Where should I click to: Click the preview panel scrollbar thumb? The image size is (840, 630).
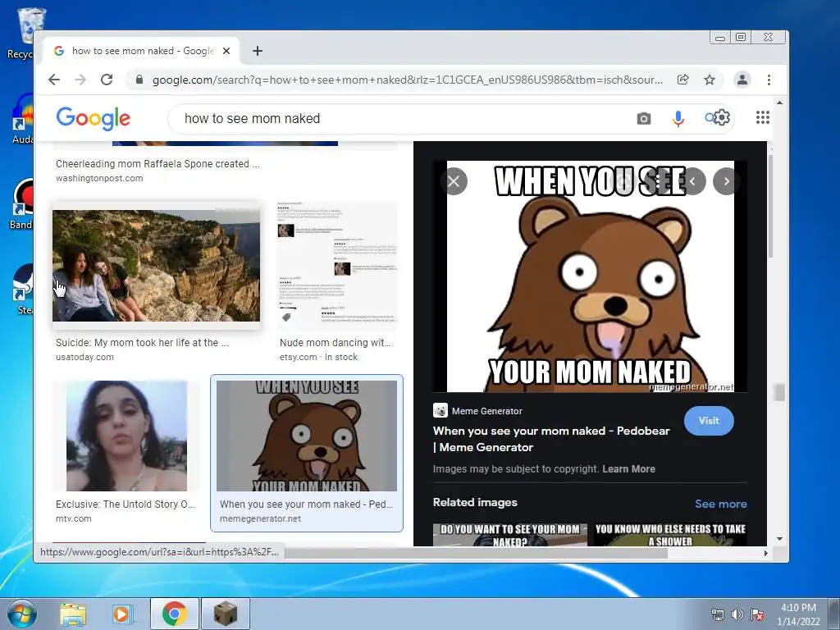click(770, 206)
